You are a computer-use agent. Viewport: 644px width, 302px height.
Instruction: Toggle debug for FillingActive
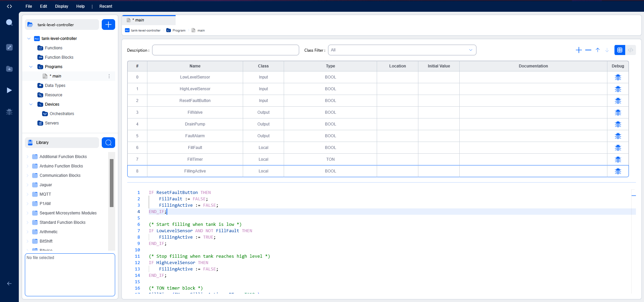[618, 171]
